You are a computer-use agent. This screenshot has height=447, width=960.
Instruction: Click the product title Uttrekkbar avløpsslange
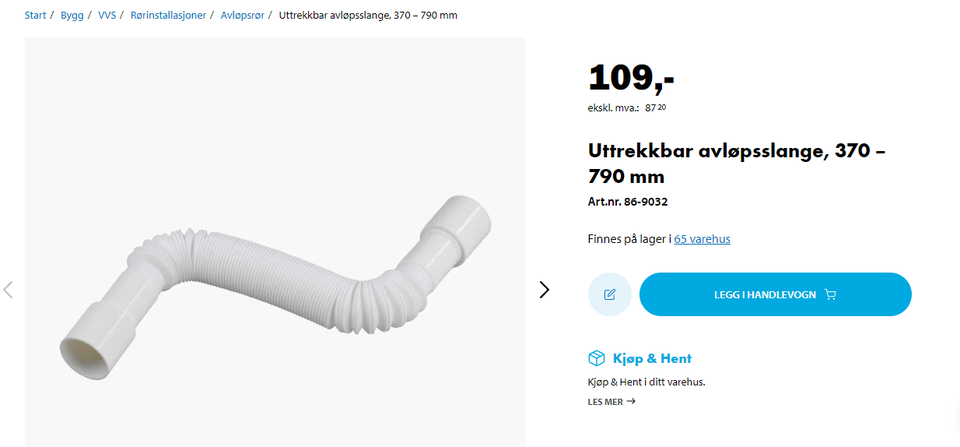coord(737,163)
